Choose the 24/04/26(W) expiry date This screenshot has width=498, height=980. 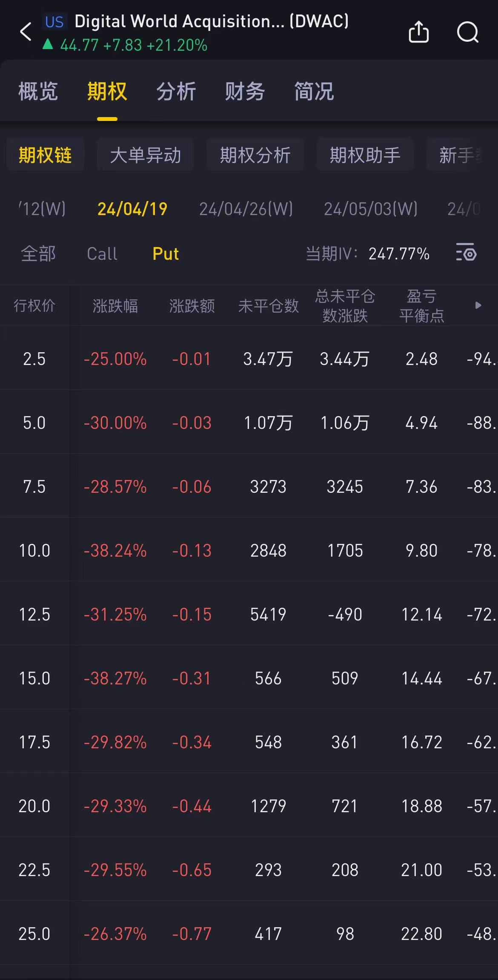coord(246,209)
